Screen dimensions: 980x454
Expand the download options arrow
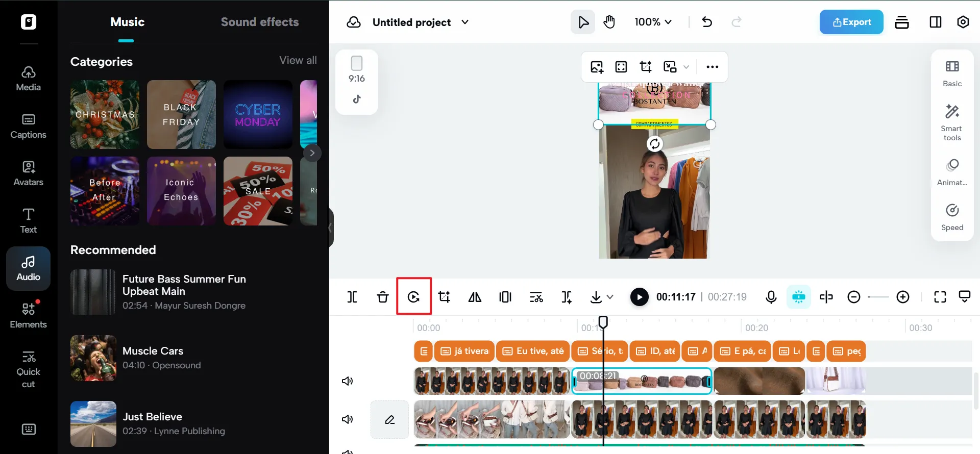610,297
